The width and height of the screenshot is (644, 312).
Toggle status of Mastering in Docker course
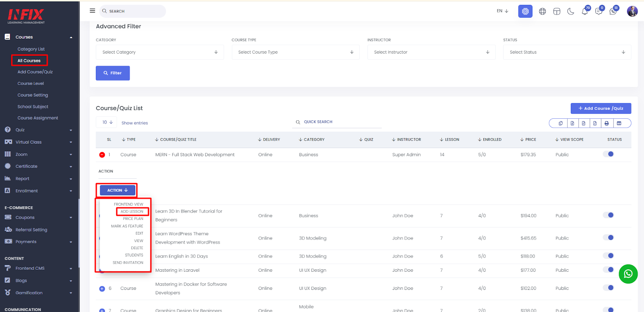click(608, 288)
